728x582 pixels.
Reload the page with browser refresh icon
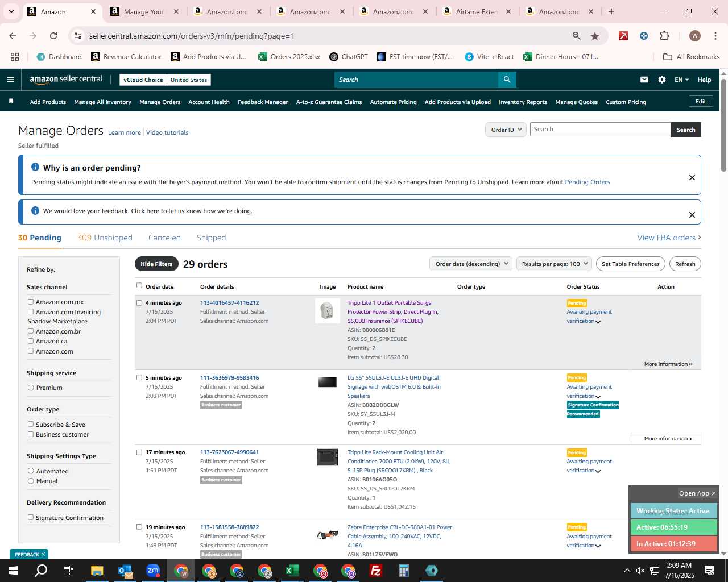(53, 36)
